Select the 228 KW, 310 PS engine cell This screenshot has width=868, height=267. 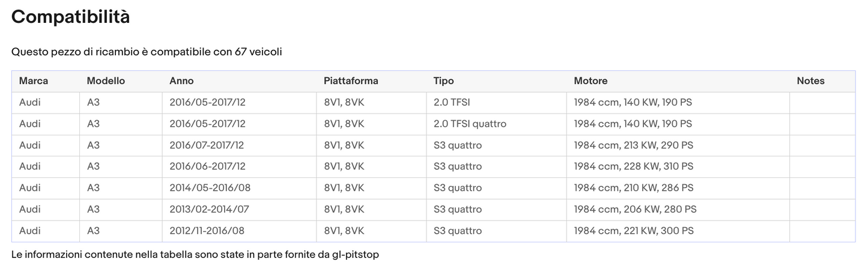pyautogui.click(x=633, y=167)
